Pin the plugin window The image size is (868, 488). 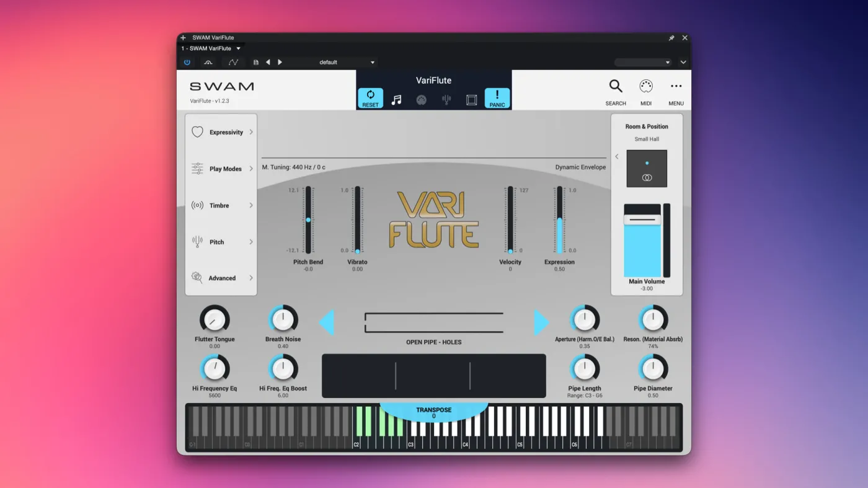point(671,38)
